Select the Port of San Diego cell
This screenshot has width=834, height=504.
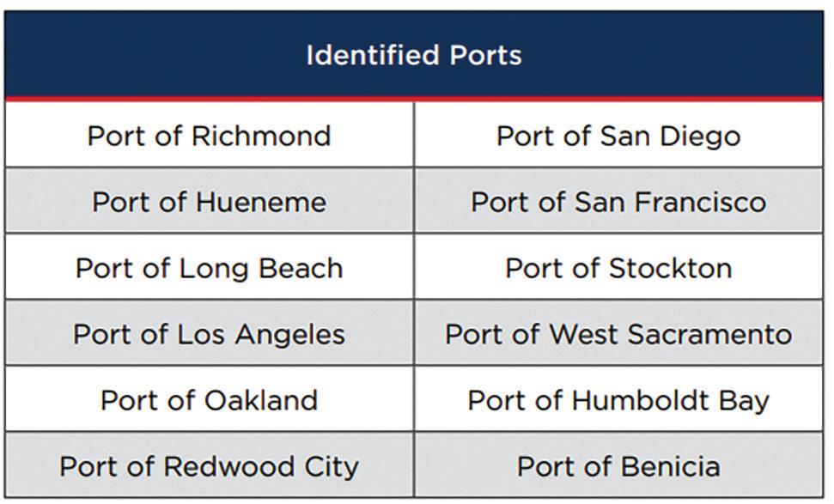pyautogui.click(x=618, y=135)
